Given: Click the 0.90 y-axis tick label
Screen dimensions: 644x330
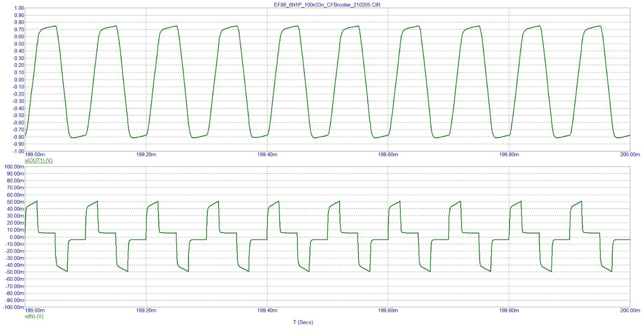Looking at the screenshot, I should pos(19,15).
